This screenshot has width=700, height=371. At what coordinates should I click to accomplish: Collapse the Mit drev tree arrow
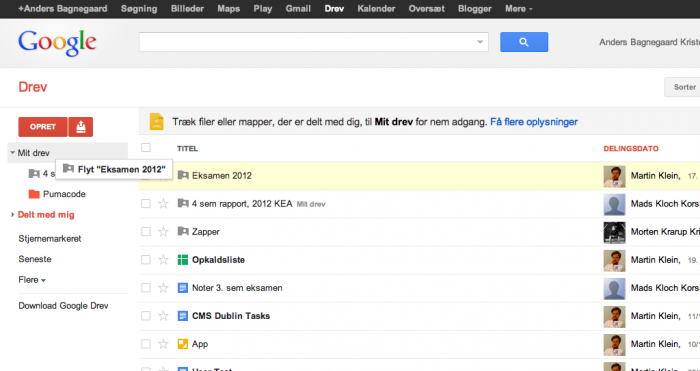click(x=12, y=153)
